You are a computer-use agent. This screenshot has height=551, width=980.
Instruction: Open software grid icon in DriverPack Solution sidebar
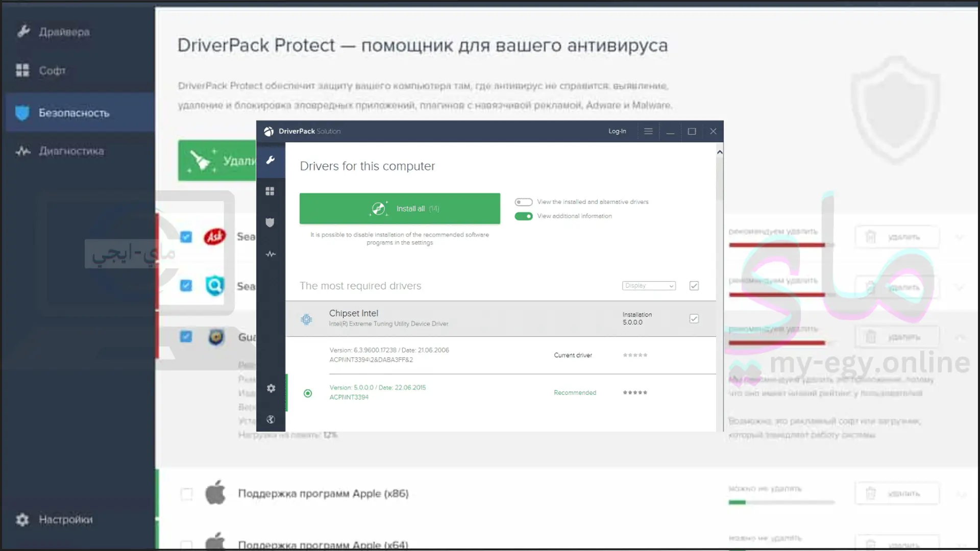(x=270, y=191)
